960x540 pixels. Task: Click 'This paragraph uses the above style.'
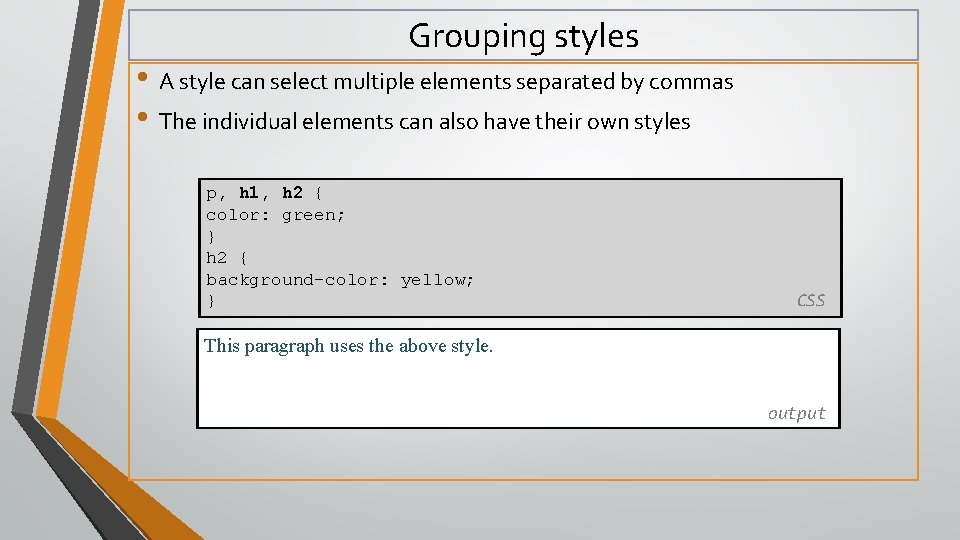348,346
